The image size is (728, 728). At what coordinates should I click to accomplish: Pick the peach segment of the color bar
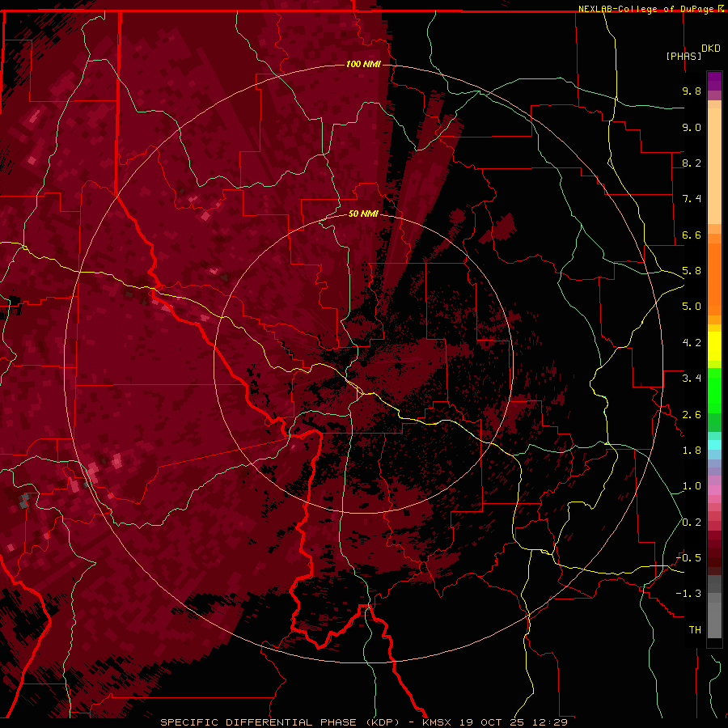tap(714, 166)
